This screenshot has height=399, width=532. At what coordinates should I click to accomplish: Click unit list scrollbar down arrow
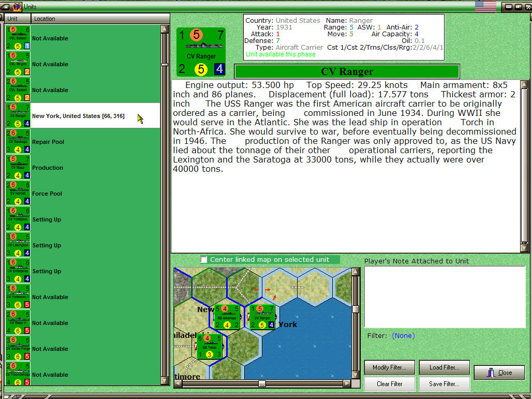pos(165,381)
